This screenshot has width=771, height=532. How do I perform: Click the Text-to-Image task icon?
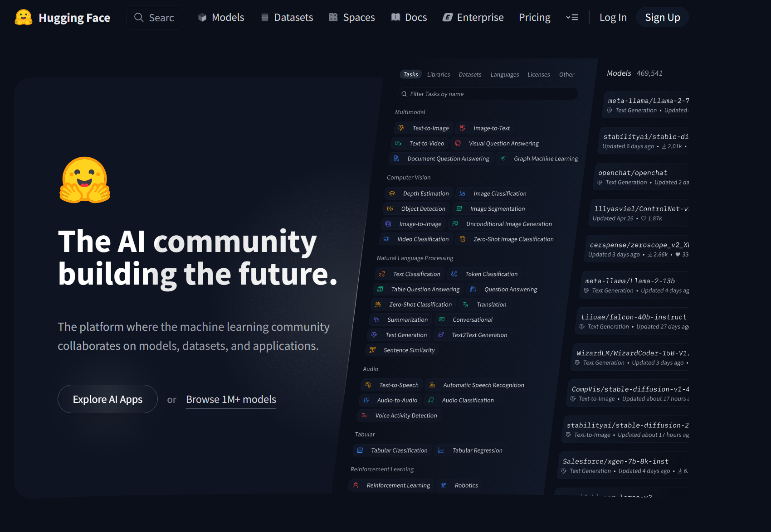(401, 128)
